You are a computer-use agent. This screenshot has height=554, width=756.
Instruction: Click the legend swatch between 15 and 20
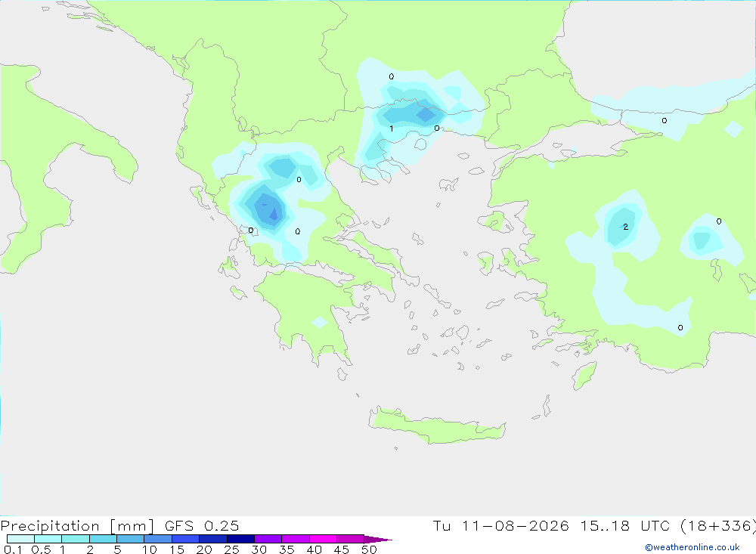point(186,539)
